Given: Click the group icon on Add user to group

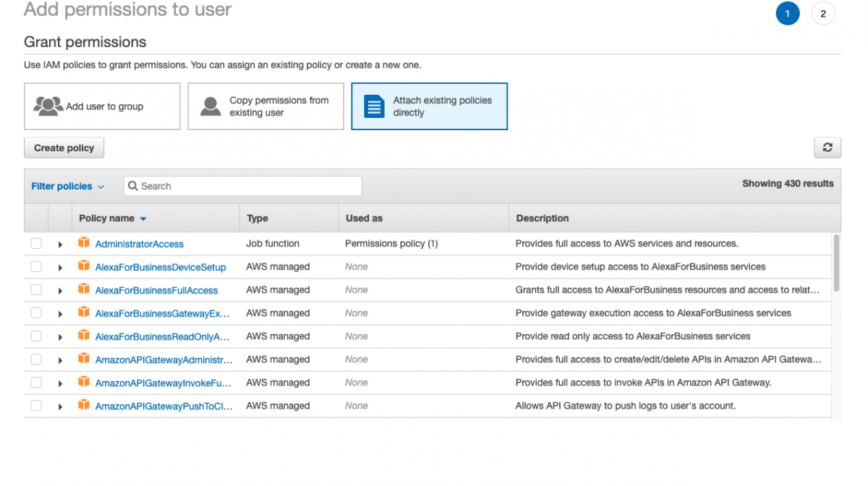Looking at the screenshot, I should 47,106.
